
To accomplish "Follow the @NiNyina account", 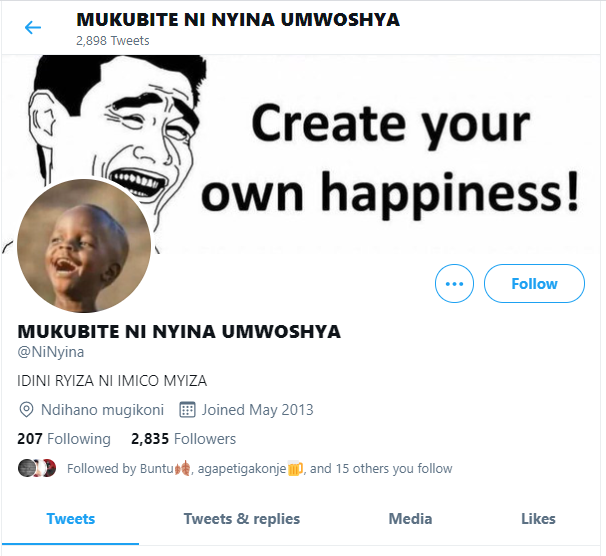I will click(534, 284).
